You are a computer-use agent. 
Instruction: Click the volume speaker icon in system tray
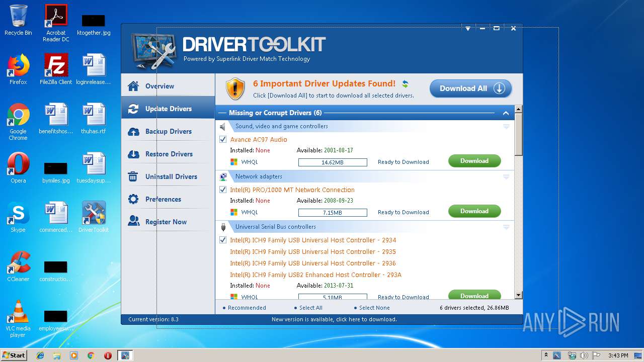coord(584,355)
